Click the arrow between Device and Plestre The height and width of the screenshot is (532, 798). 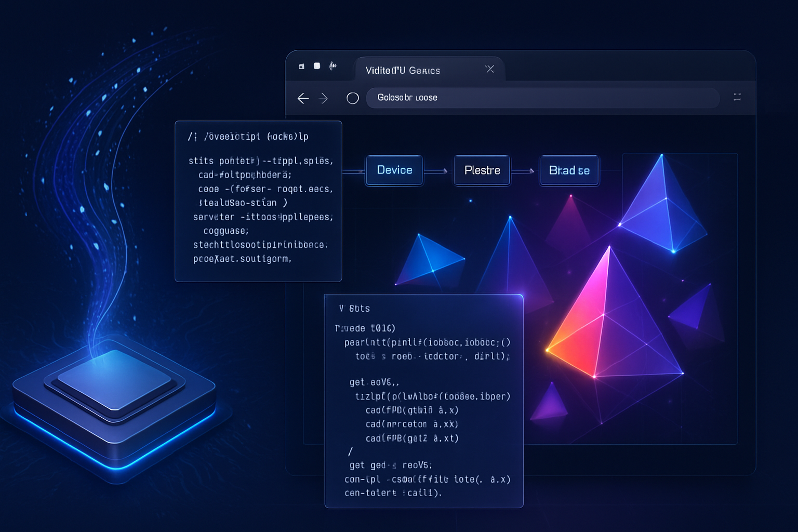click(x=437, y=170)
